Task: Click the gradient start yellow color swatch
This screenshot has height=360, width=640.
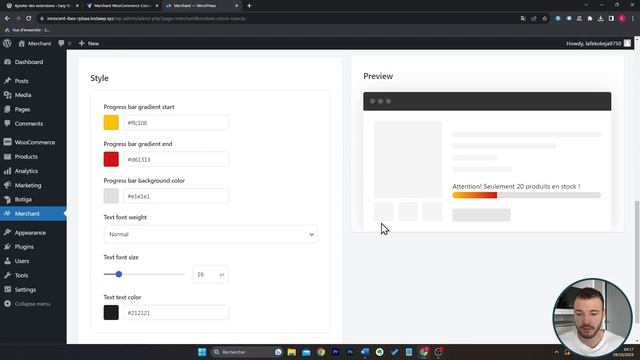Action: coord(111,122)
